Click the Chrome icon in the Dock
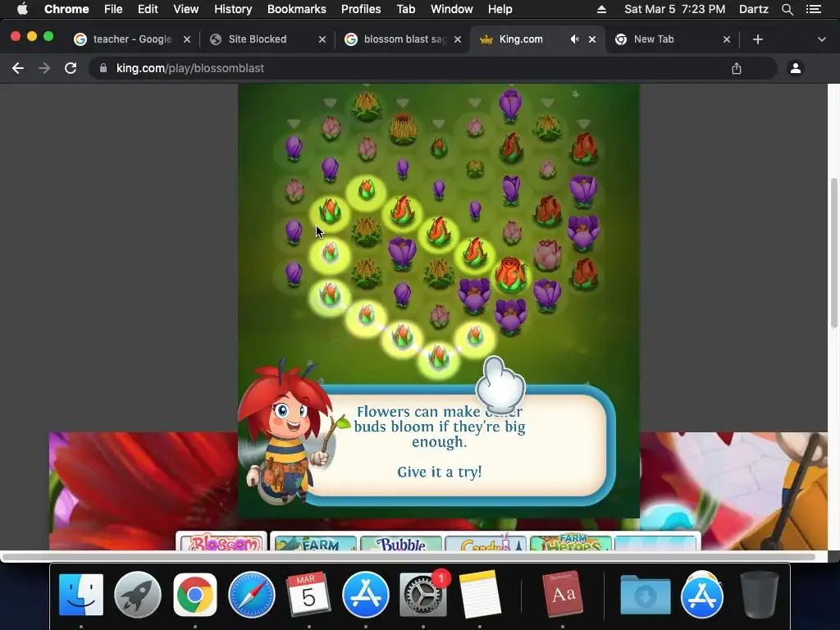840x630 pixels. pyautogui.click(x=195, y=595)
